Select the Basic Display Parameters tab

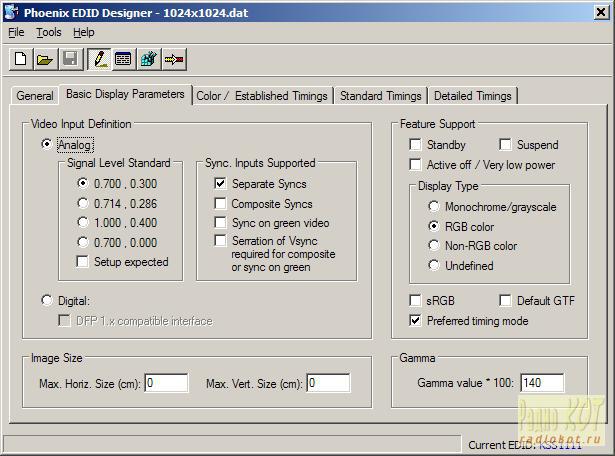point(125,94)
